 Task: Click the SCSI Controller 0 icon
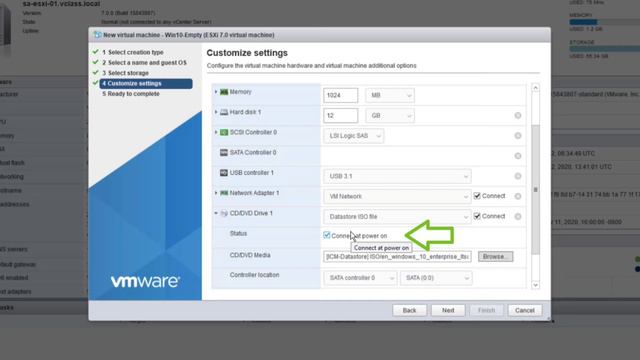224,132
